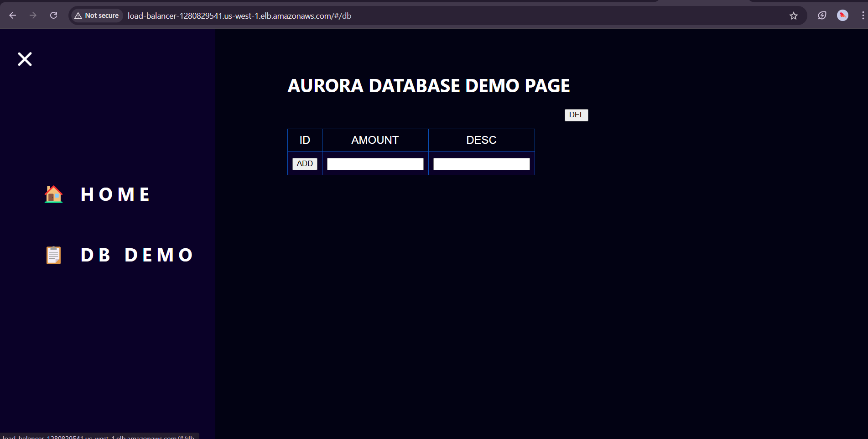This screenshot has width=868, height=439.
Task: Select the DESC column header
Action: tap(481, 140)
